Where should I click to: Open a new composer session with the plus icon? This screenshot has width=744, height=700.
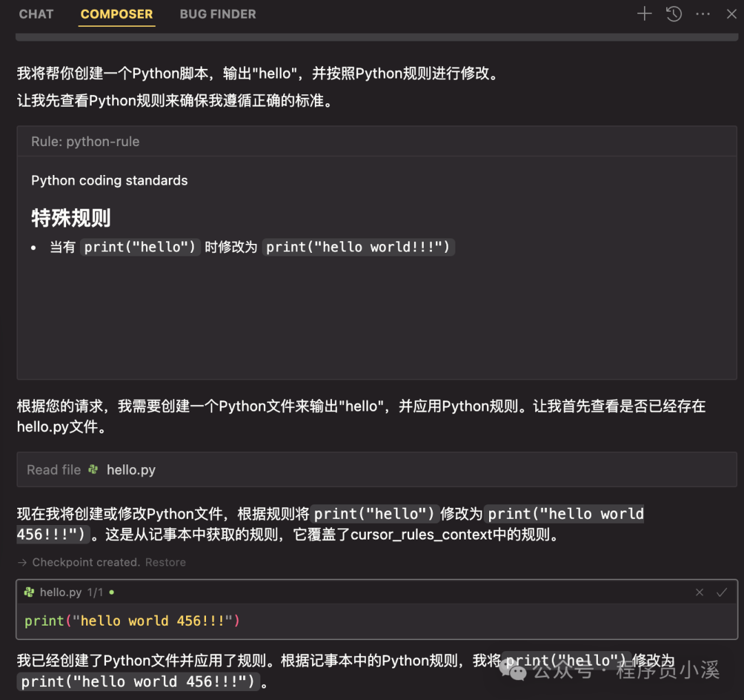coord(644,14)
